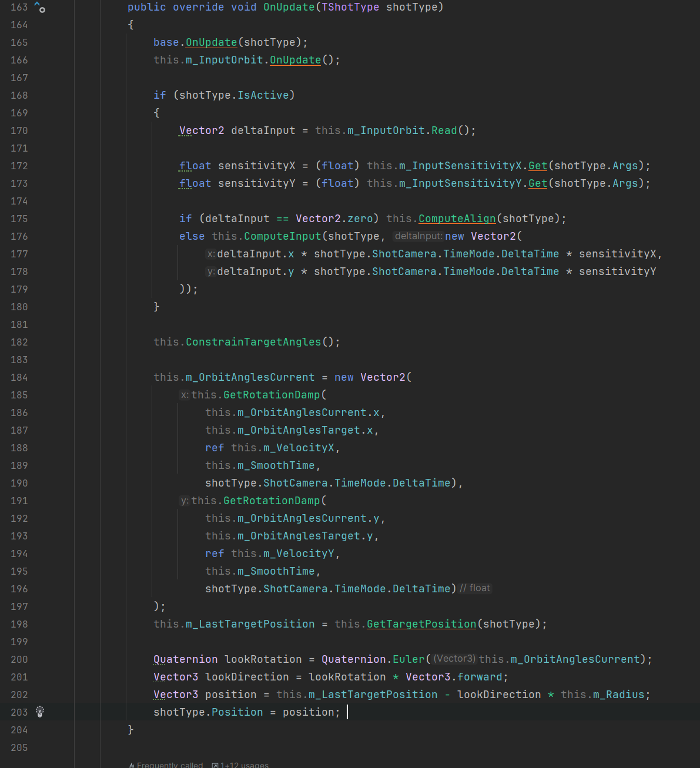Screen dimensions: 700x768
Task: Click the '// float' inlay hint on line 196
Action: (475, 588)
